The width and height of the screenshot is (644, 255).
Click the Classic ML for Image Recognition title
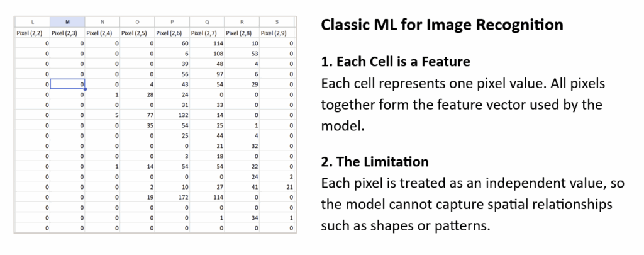click(x=441, y=26)
